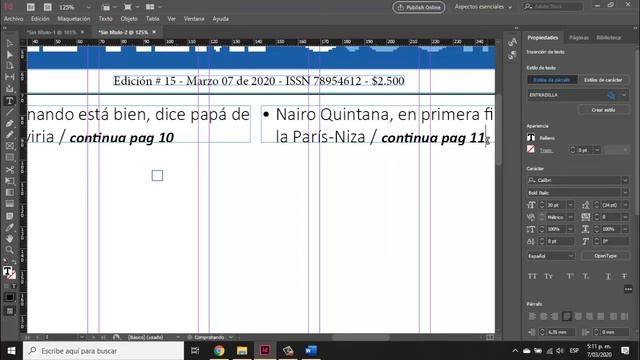Toggle Strikethrough formatting
Screen dimensions: 640x360
click(624, 276)
